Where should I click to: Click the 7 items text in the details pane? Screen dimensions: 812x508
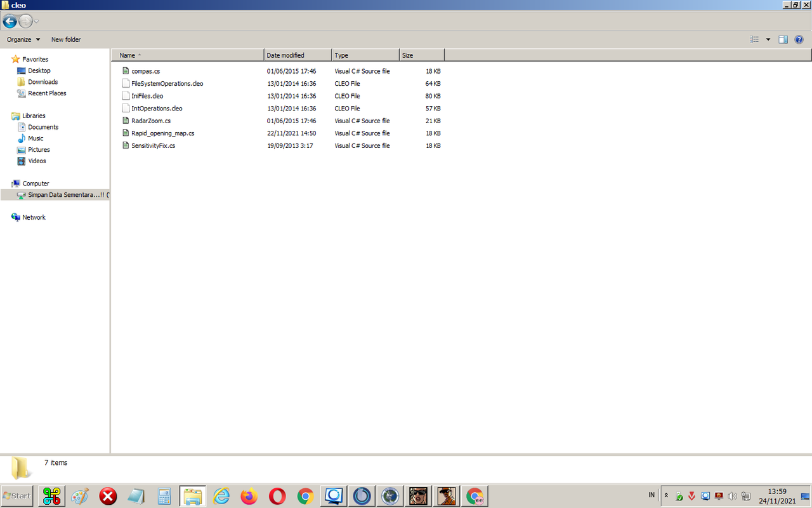pyautogui.click(x=56, y=463)
